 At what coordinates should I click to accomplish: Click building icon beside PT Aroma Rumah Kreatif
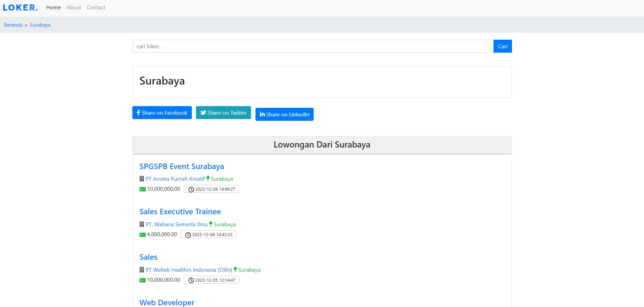(142, 179)
